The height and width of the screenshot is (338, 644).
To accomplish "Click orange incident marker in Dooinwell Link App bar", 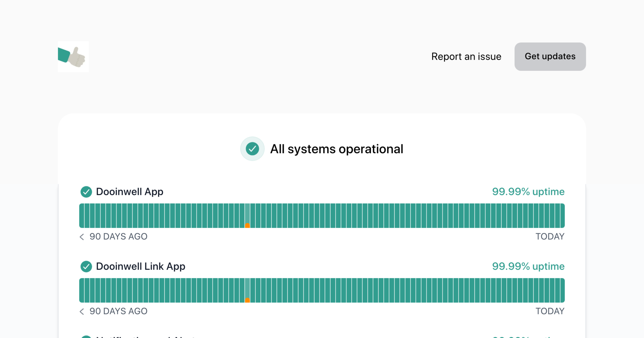I will pos(247,300).
